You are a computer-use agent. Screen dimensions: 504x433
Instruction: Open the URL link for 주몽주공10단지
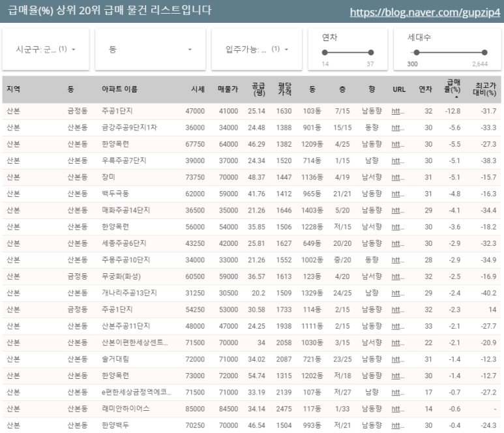pos(398,260)
